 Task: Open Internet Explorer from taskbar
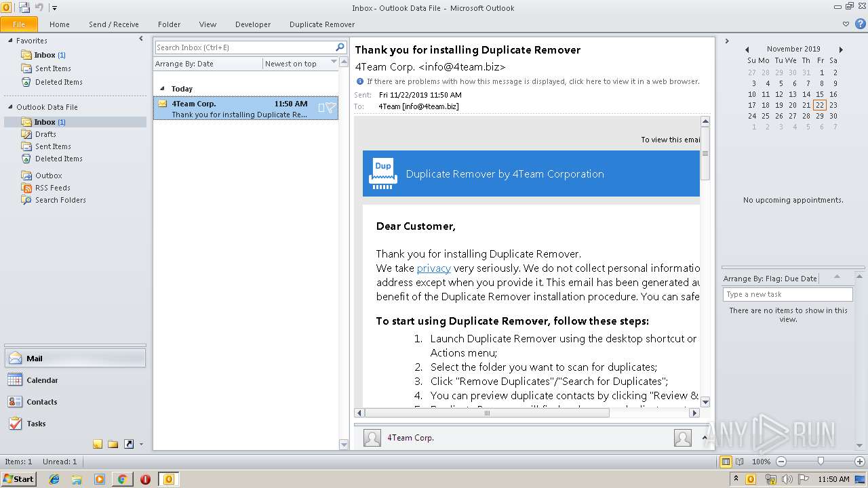click(x=54, y=479)
